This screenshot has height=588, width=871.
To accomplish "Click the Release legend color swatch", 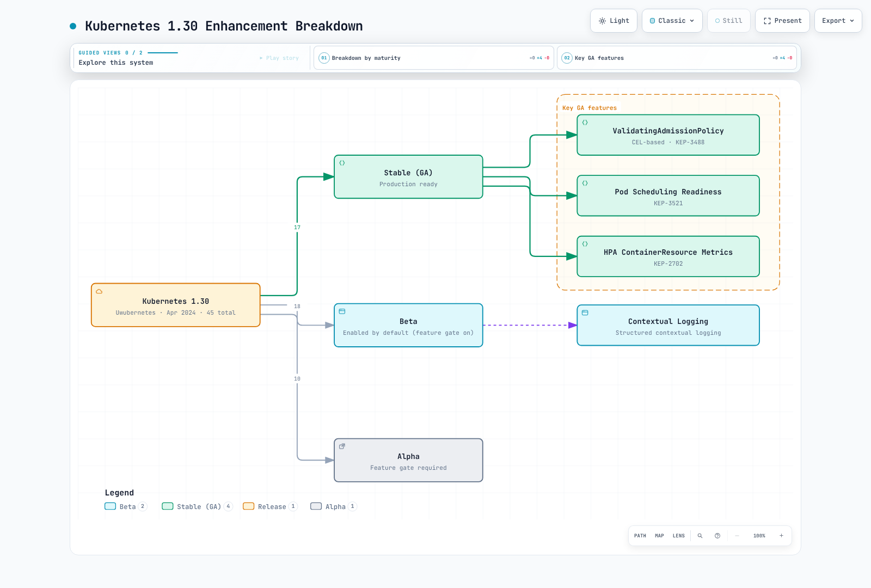I will click(248, 506).
